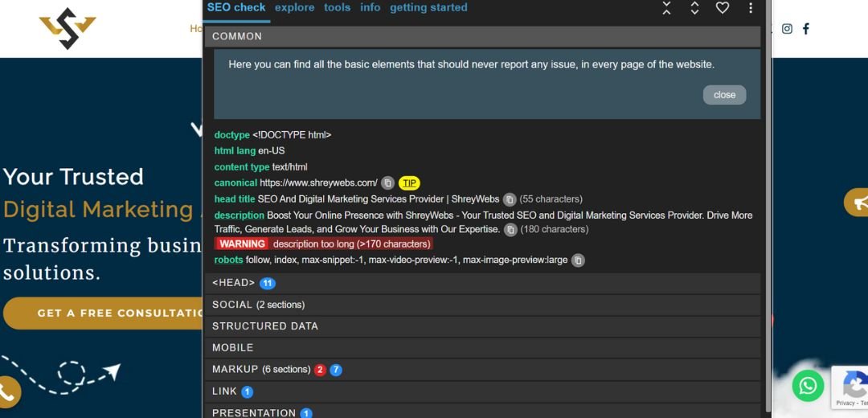Screen dimensions: 868x418
Task: Expand the PRESENTATION section
Action: click(482, 411)
